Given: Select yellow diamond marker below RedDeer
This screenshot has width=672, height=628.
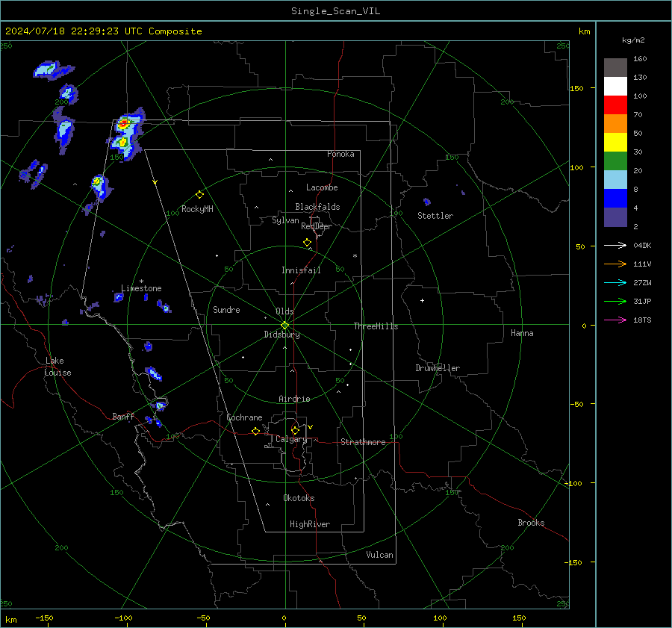Looking at the screenshot, I should [307, 243].
